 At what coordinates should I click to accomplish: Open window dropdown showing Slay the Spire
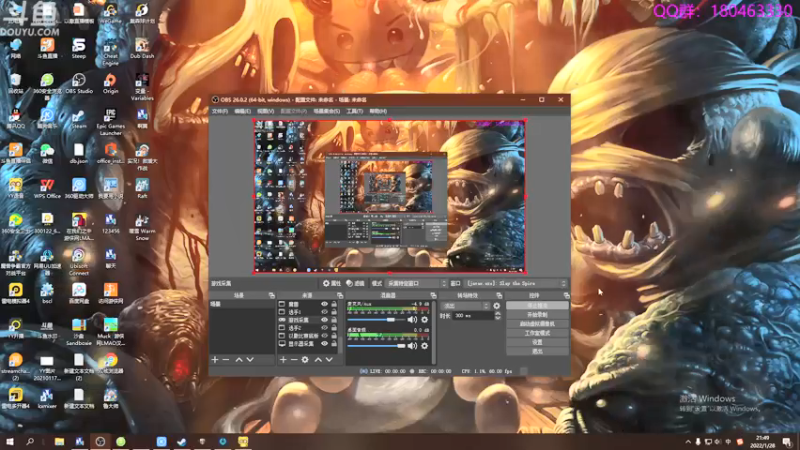click(516, 283)
